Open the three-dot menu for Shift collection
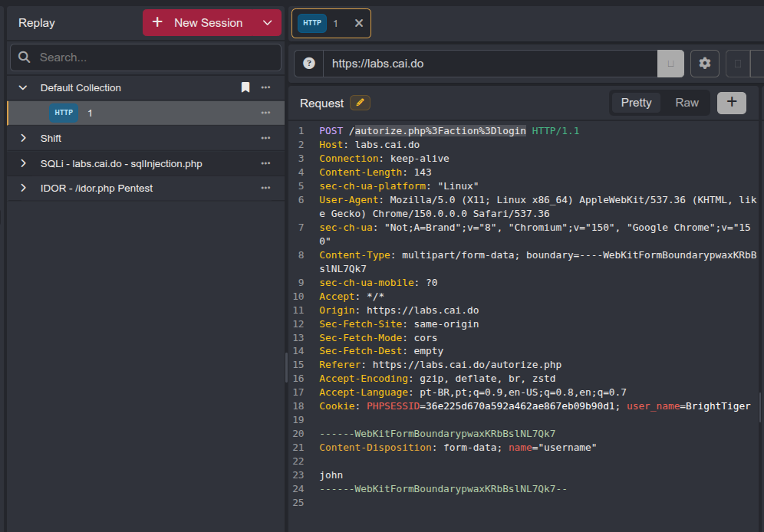The image size is (764, 532). click(x=265, y=138)
